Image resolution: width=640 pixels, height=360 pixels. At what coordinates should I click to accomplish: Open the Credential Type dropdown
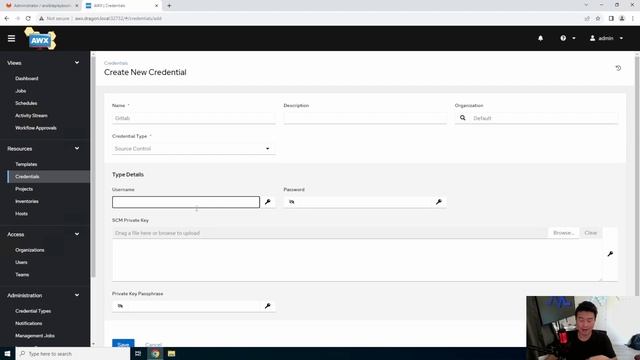193,149
